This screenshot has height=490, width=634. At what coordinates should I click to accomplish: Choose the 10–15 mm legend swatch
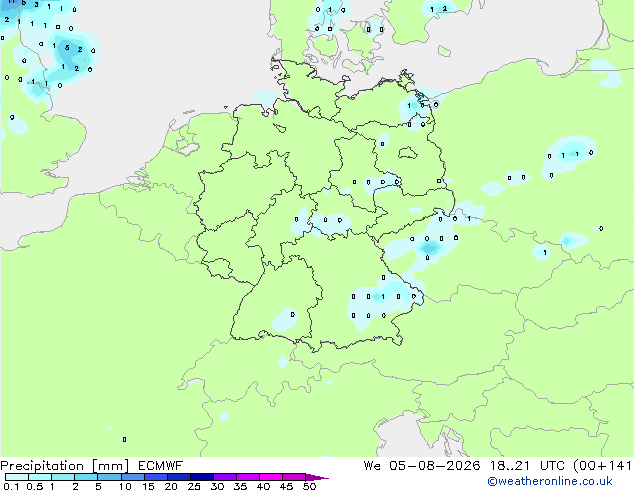tap(133, 477)
